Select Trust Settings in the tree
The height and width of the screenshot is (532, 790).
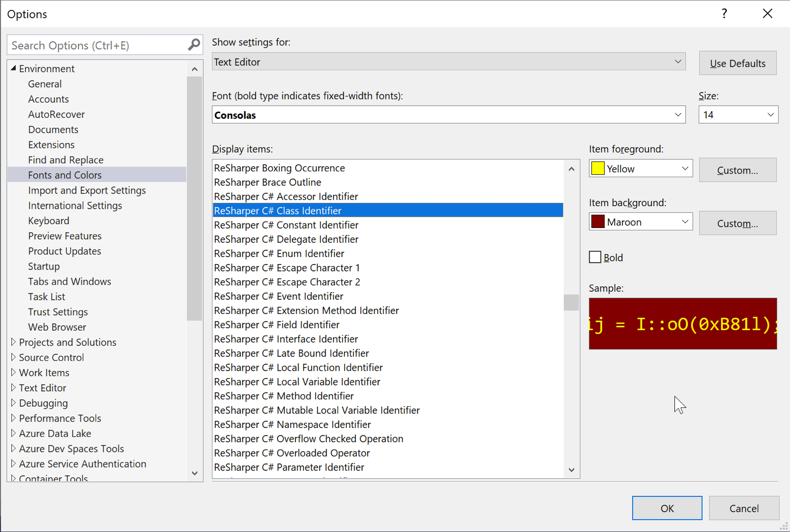click(x=58, y=312)
